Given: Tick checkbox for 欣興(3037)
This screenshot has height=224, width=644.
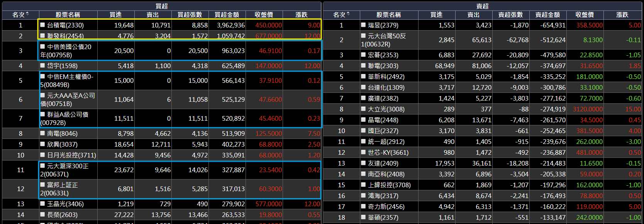Looking at the screenshot, I should [x=43, y=144].
